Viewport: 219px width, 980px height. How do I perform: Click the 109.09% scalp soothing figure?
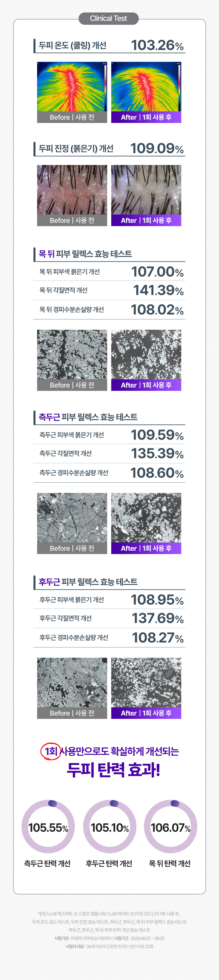point(157,149)
